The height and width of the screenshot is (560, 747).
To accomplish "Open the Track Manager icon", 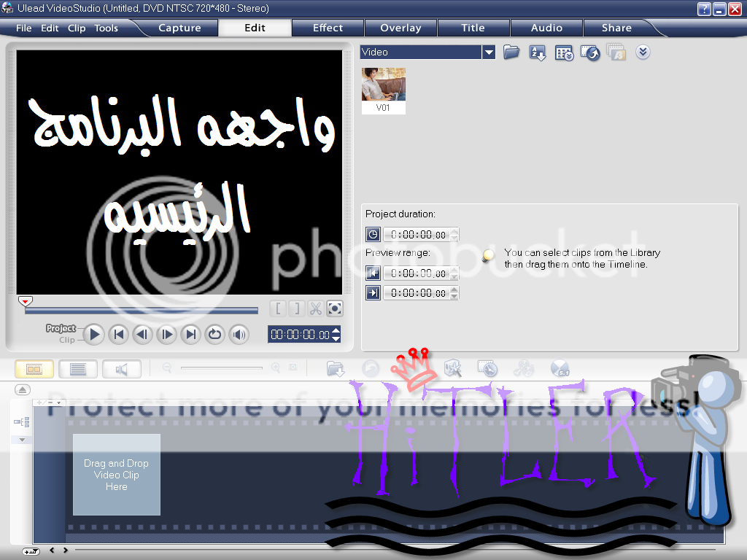I will point(524,368).
